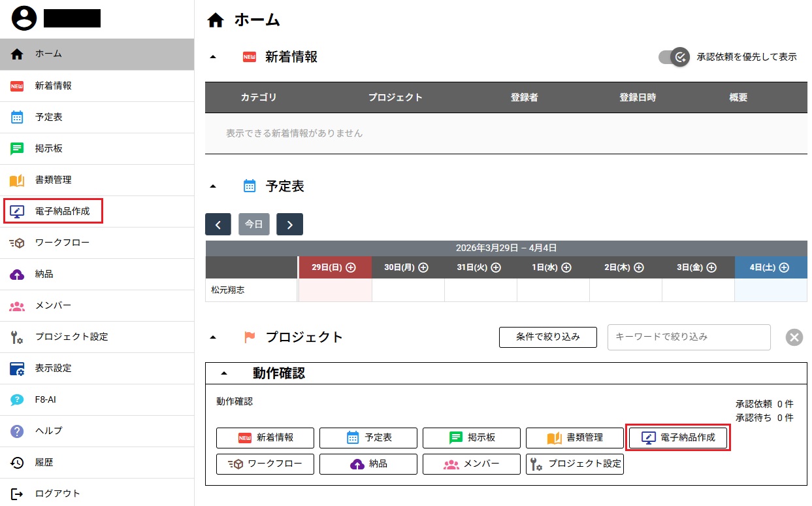Click the 承認依頼 0 件 text
The image size is (812, 506).
(x=764, y=404)
